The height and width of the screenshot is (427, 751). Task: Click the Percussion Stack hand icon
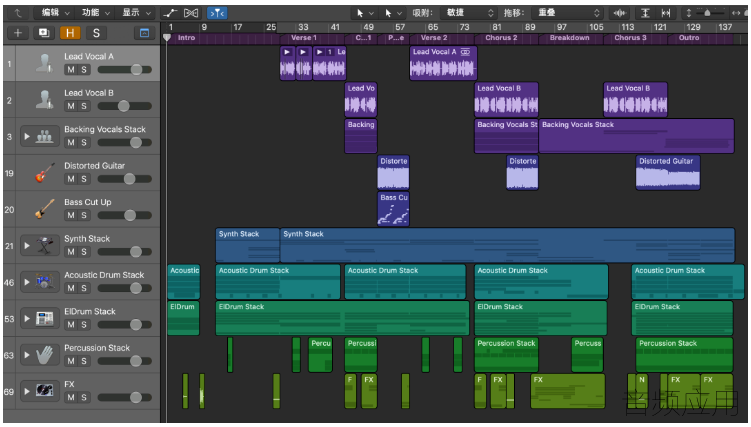(45, 355)
